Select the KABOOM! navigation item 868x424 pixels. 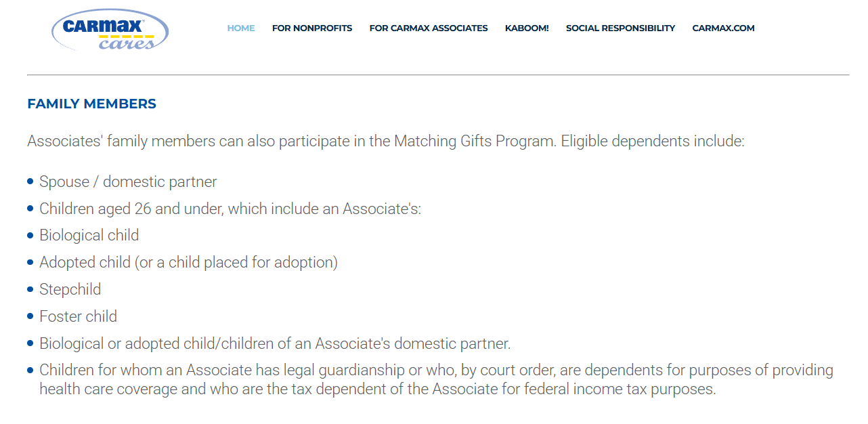pos(527,28)
